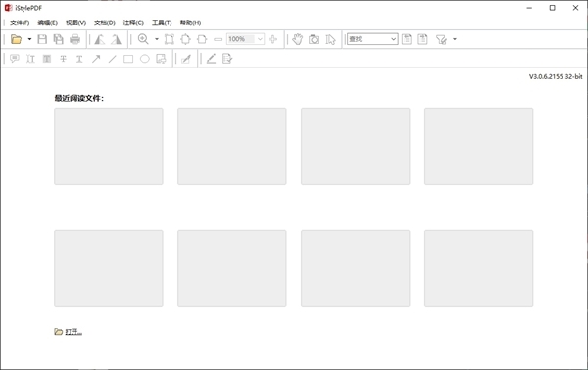
Task: Click the Save floppy disk icon
Action: [42, 39]
